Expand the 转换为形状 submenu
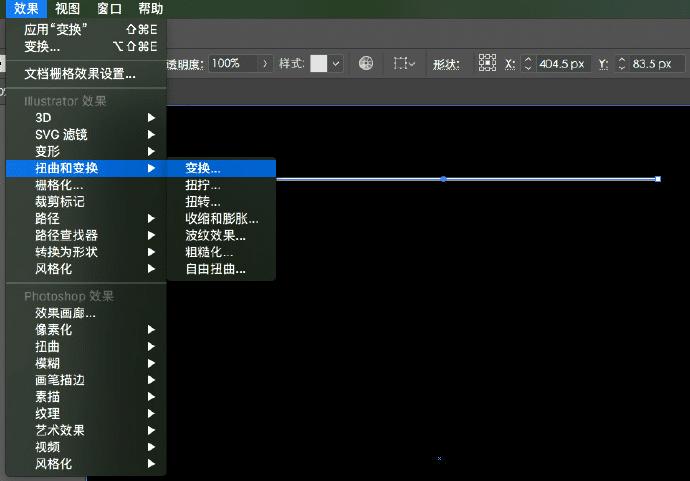Viewport: 690px width, 481px height. point(86,252)
